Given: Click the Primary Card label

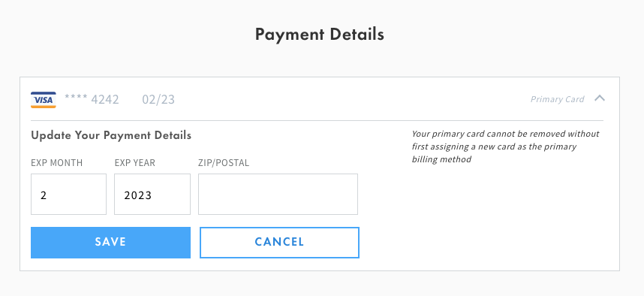Looking at the screenshot, I should (x=558, y=99).
